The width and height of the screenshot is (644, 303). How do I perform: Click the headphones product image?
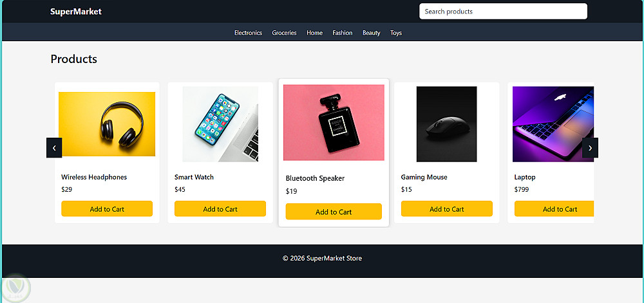coord(107,124)
